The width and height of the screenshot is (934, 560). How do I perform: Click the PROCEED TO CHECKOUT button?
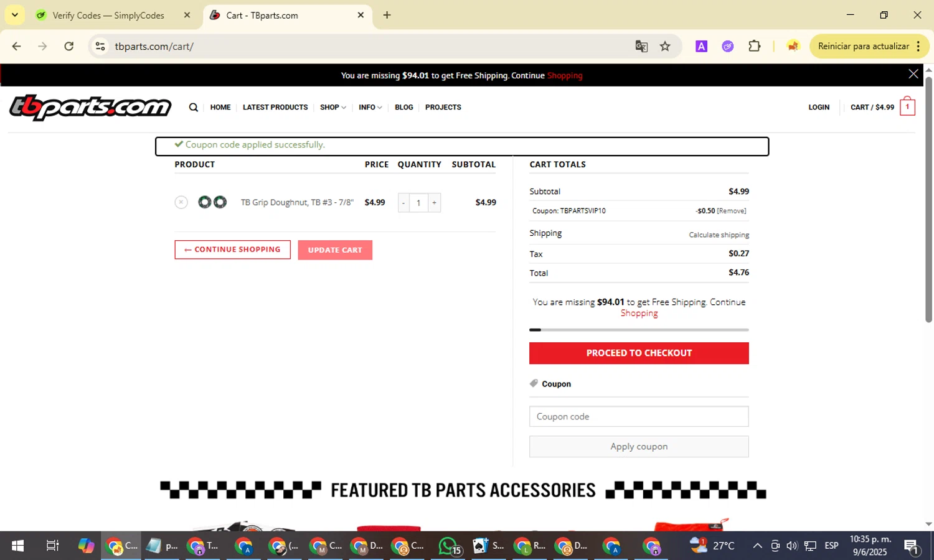639,353
